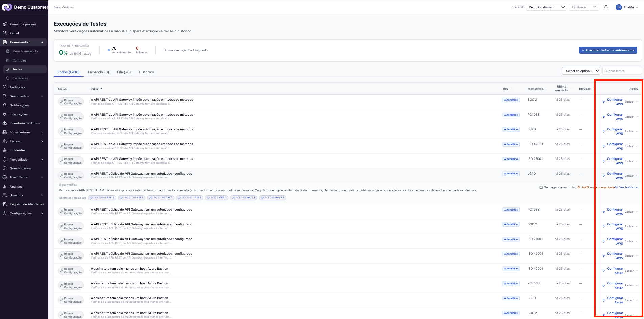Click the Análises chart icon
The width and height of the screenshot is (644, 319).
(5, 187)
